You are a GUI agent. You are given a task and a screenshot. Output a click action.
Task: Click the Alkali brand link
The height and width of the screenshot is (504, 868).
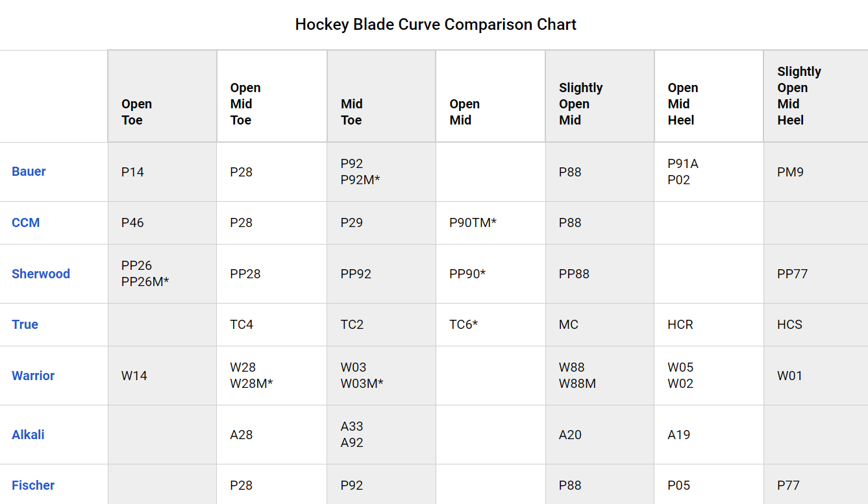click(28, 435)
